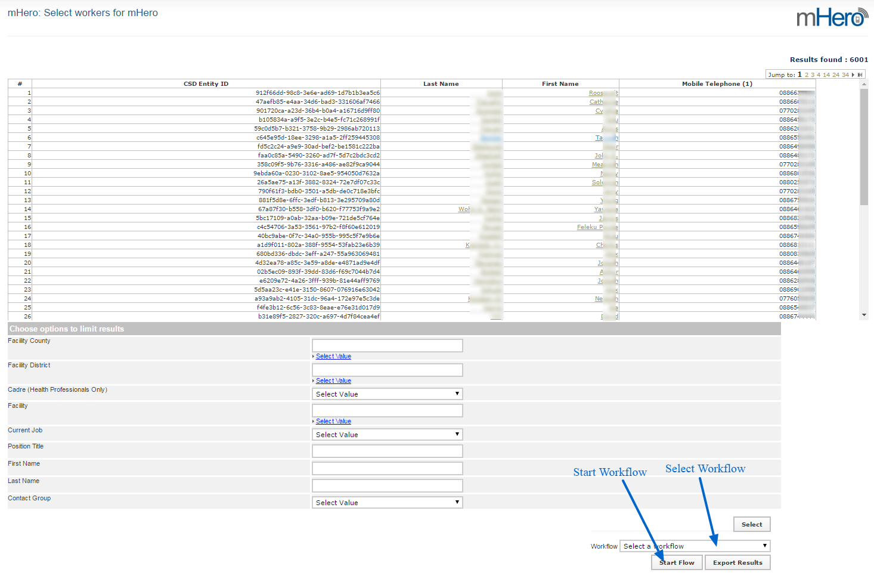Go to next page arrow in pagination
874x588 pixels.
[853, 75]
